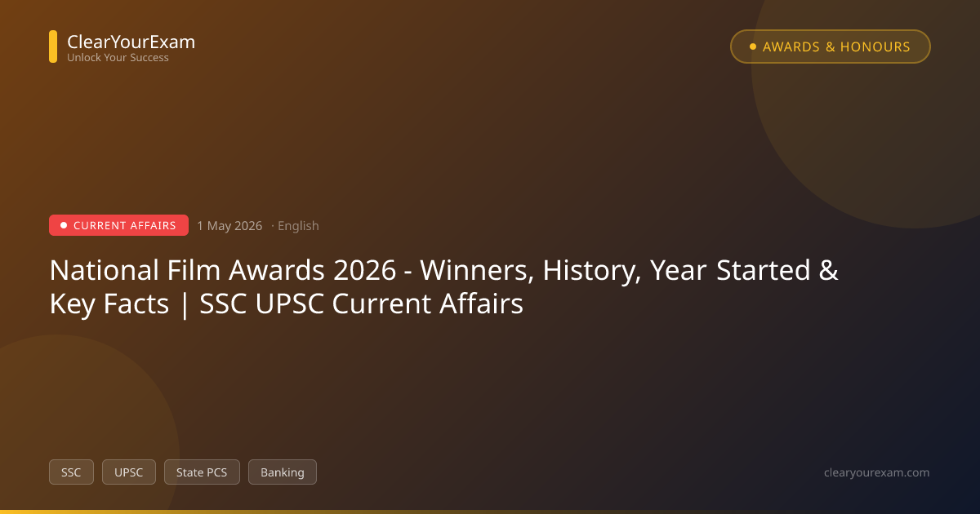
Task: Click the dot separator before English
Action: (272, 226)
